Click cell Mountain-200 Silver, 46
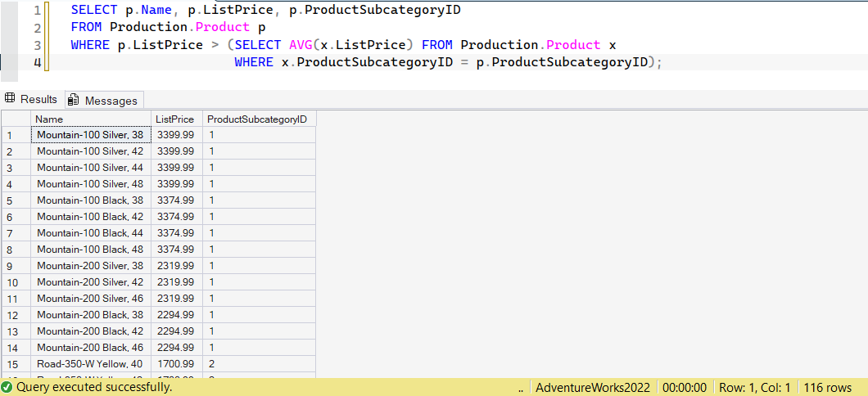 (x=92, y=298)
